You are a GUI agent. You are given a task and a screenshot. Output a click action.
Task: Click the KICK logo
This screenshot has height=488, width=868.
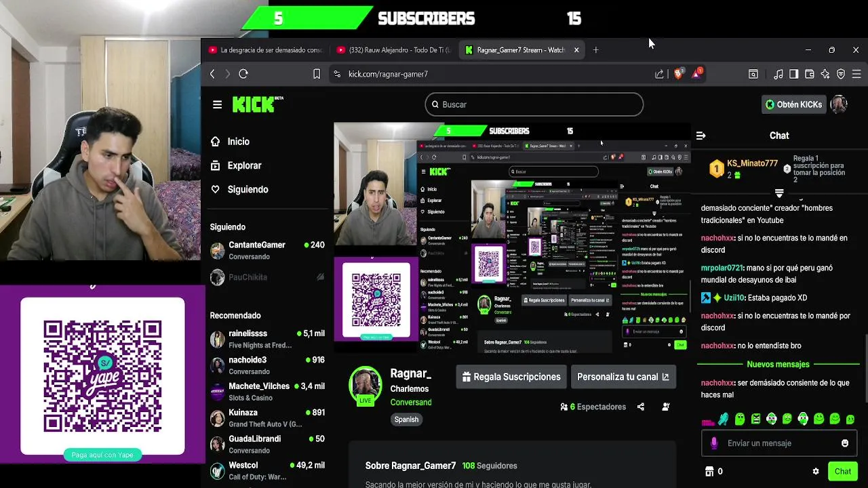click(258, 104)
